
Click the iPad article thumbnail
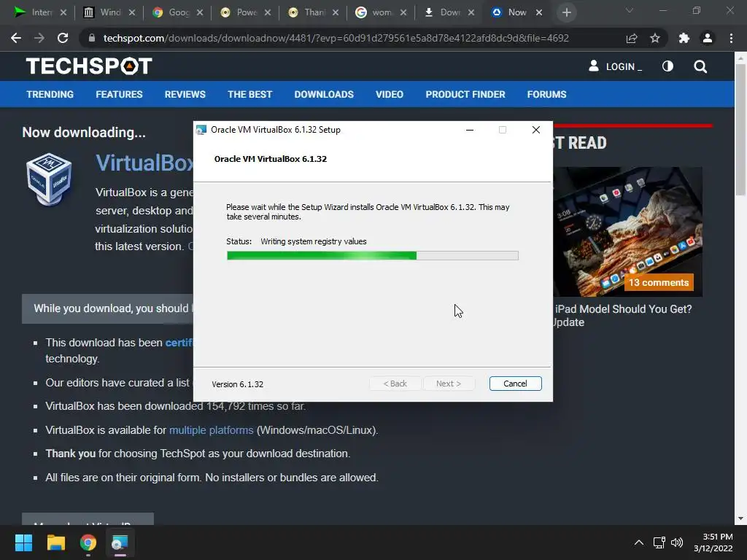coord(628,232)
